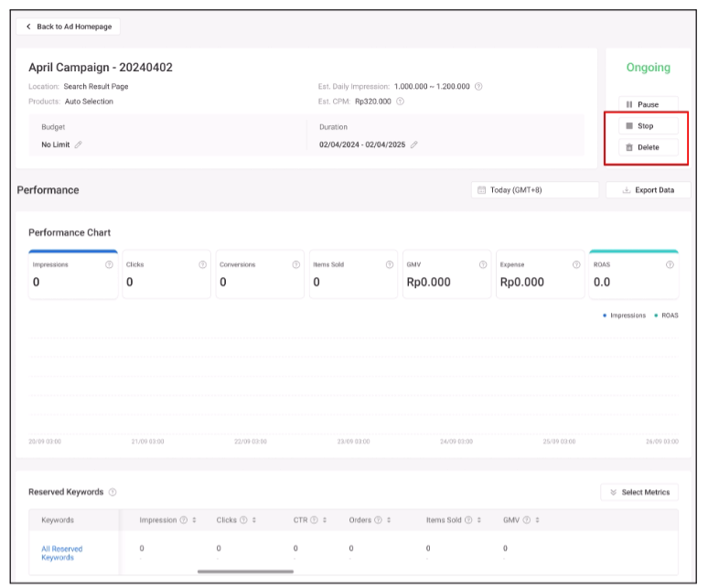708x588 pixels.
Task: Edit the budget with pencil icon
Action: point(79,144)
